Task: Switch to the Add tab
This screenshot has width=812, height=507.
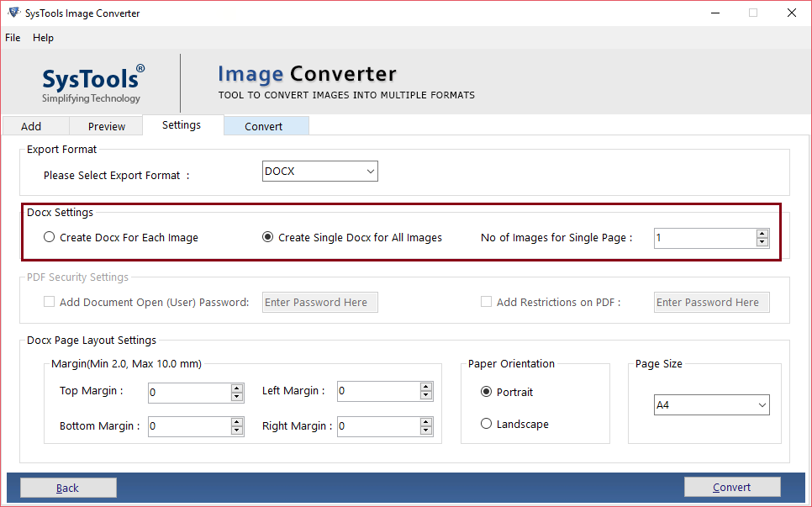Action: coord(35,126)
